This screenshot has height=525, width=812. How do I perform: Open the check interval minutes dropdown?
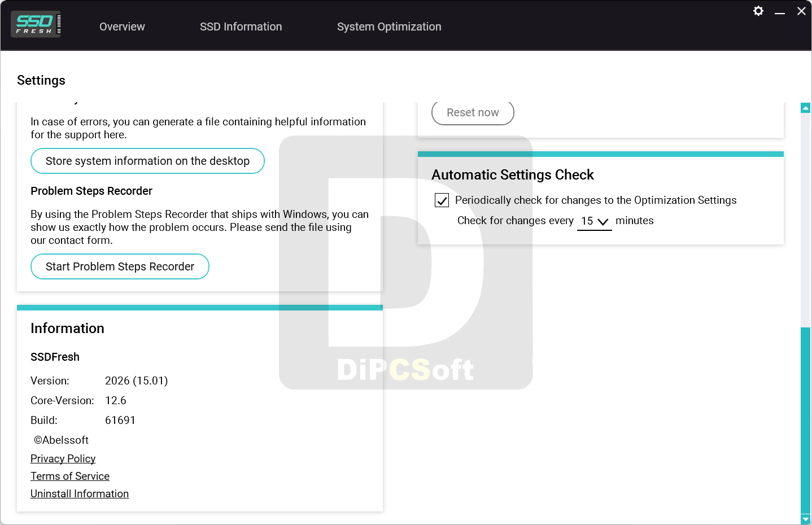point(594,221)
